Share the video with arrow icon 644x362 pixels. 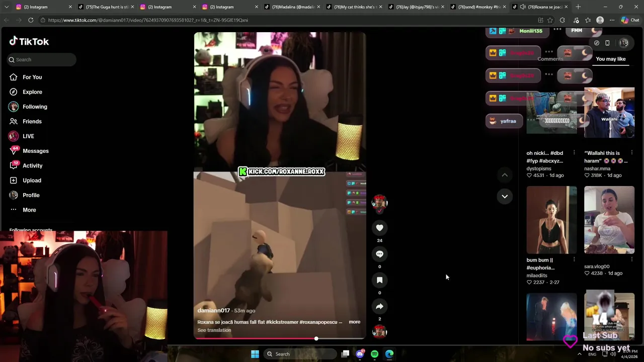[379, 306]
